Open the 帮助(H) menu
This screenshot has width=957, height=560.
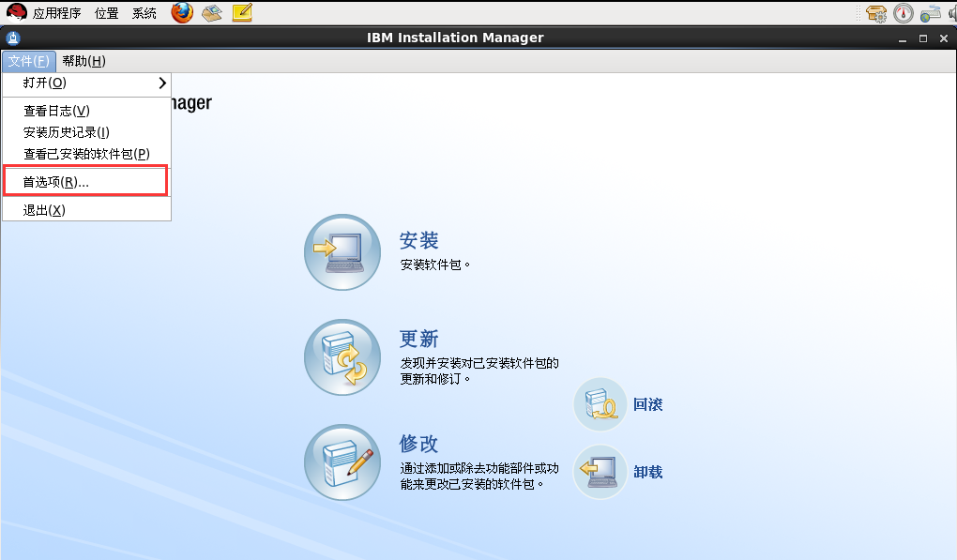pos(84,61)
